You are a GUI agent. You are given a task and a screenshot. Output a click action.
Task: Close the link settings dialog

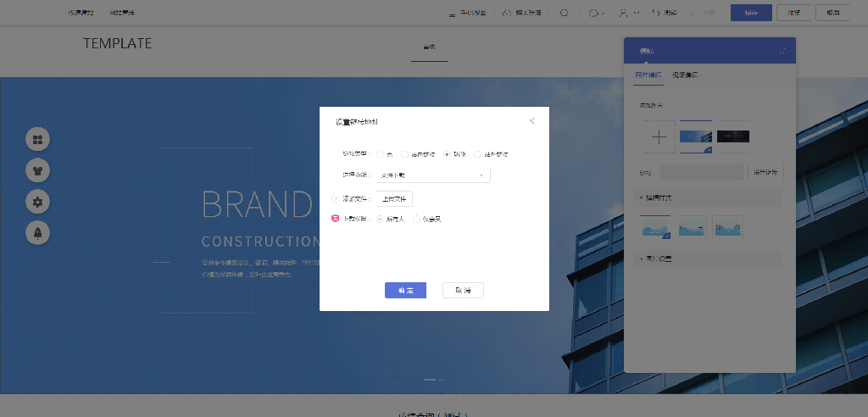(532, 120)
